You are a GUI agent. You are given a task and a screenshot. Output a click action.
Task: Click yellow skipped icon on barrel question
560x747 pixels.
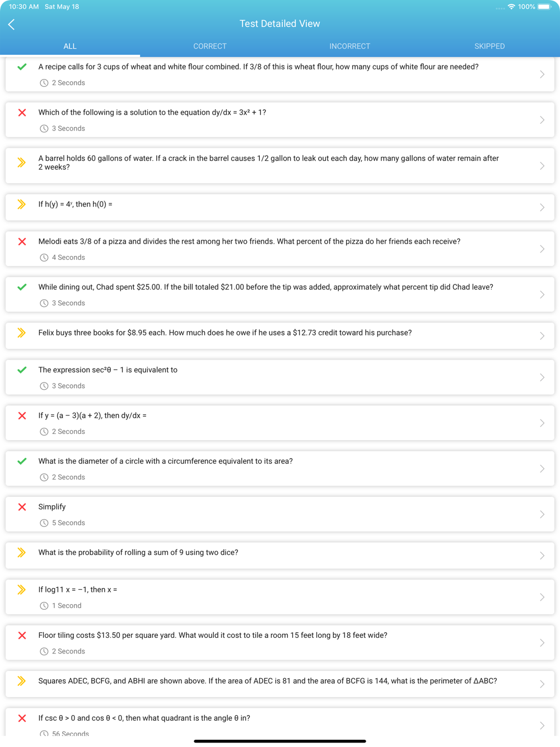pyautogui.click(x=22, y=162)
